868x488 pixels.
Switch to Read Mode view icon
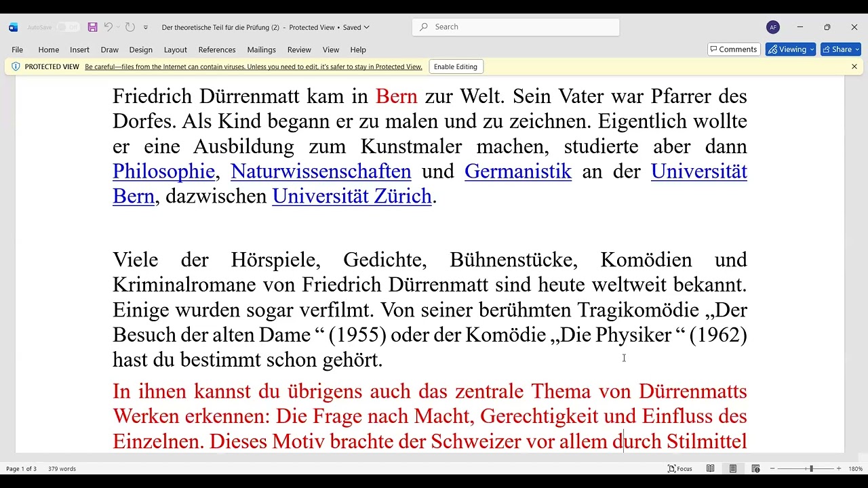[x=711, y=468]
